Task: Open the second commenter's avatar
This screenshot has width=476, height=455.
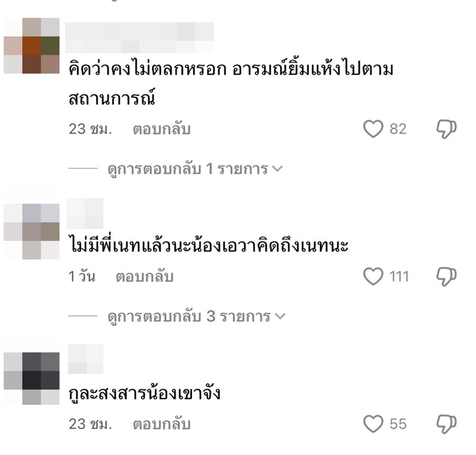Action: tap(32, 231)
